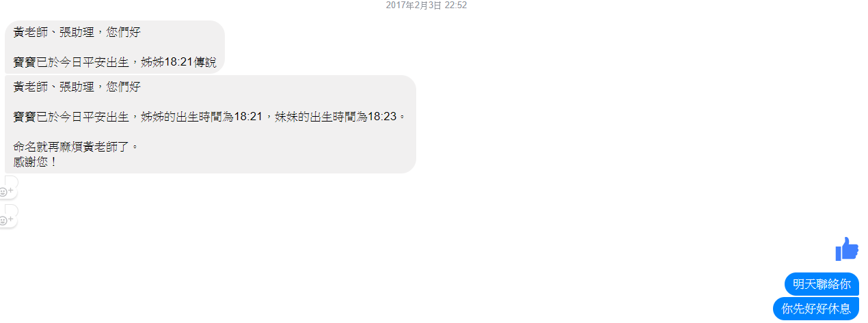Click the word 傳說 in the first bubble
Viewport: 868px width, 323px height.
click(x=205, y=62)
